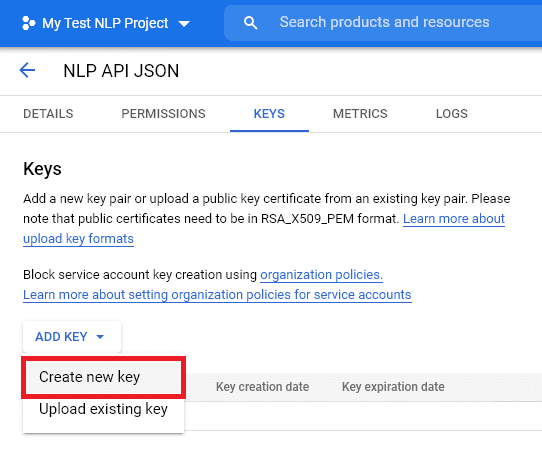542x466 pixels.
Task: View the LOGS tab
Action: tap(451, 114)
